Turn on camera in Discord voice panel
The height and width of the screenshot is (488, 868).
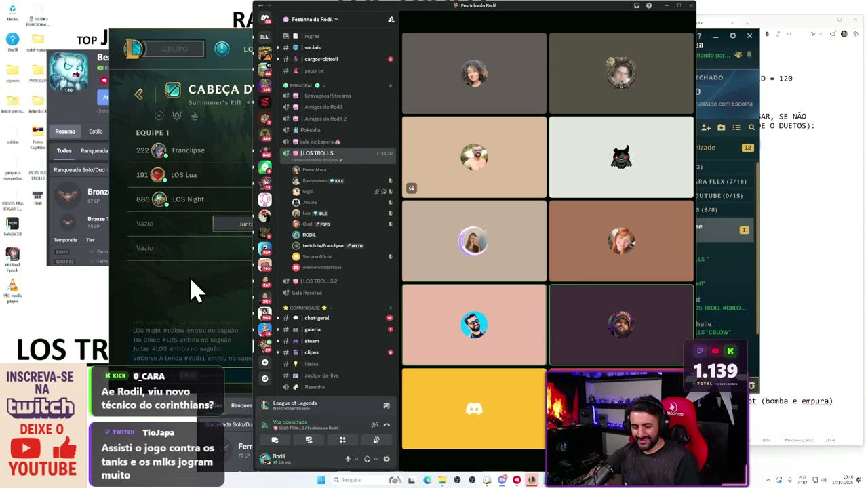(x=275, y=440)
